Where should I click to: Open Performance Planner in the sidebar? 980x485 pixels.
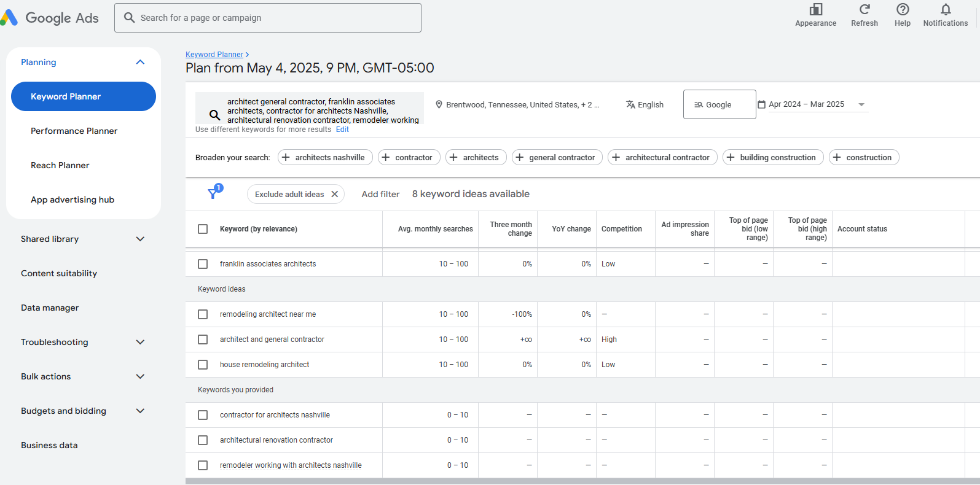(74, 131)
